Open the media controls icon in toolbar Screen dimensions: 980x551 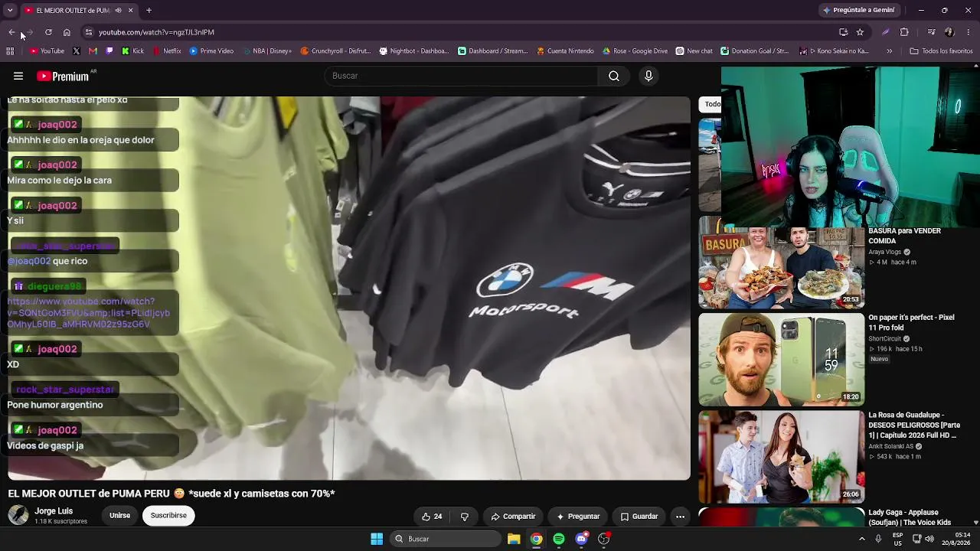[x=931, y=32]
